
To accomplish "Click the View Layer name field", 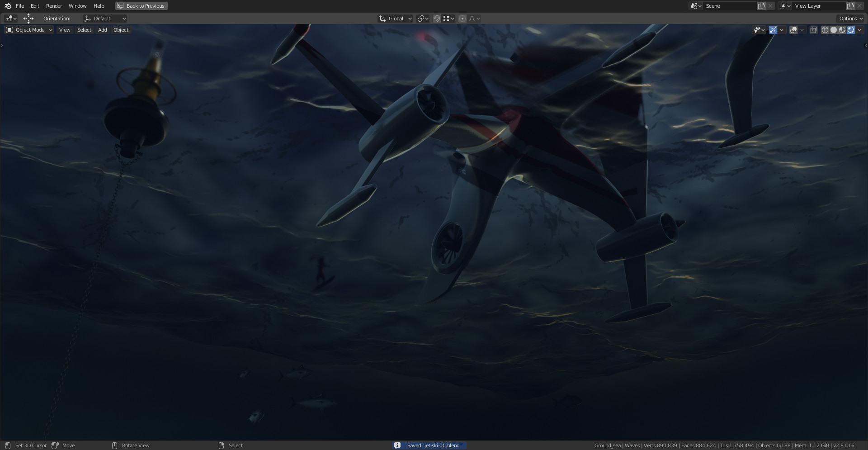I will tap(819, 6).
